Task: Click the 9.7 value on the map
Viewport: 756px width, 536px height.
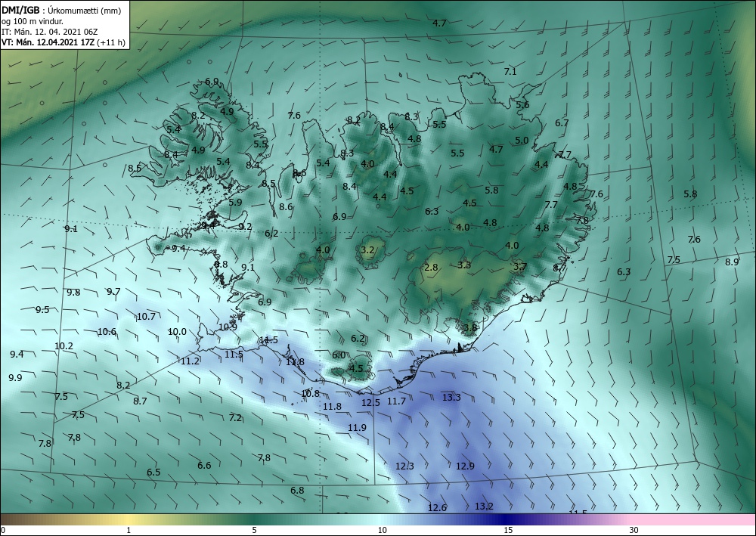Action: click(113, 291)
